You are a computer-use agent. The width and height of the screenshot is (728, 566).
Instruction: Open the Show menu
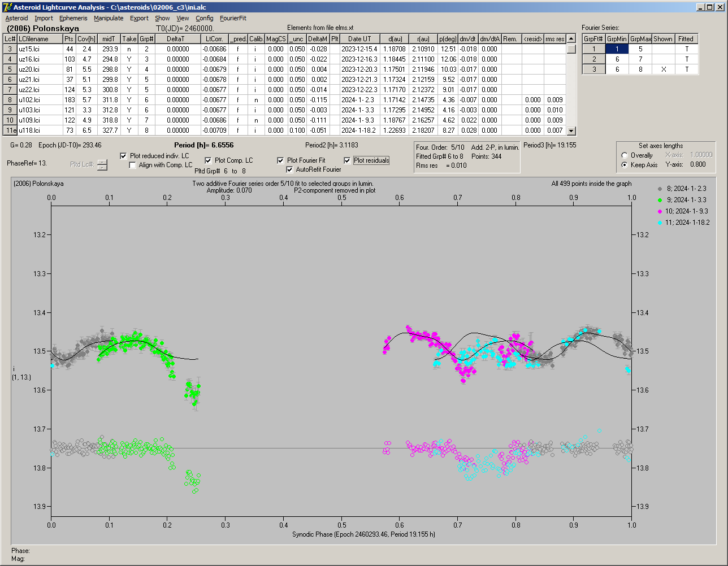(x=162, y=18)
